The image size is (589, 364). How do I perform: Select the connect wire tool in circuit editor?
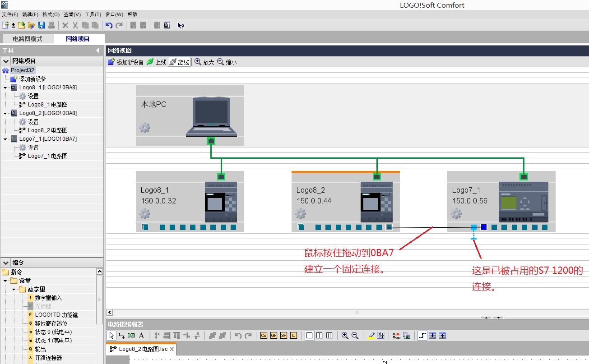pyautogui.click(x=121, y=335)
